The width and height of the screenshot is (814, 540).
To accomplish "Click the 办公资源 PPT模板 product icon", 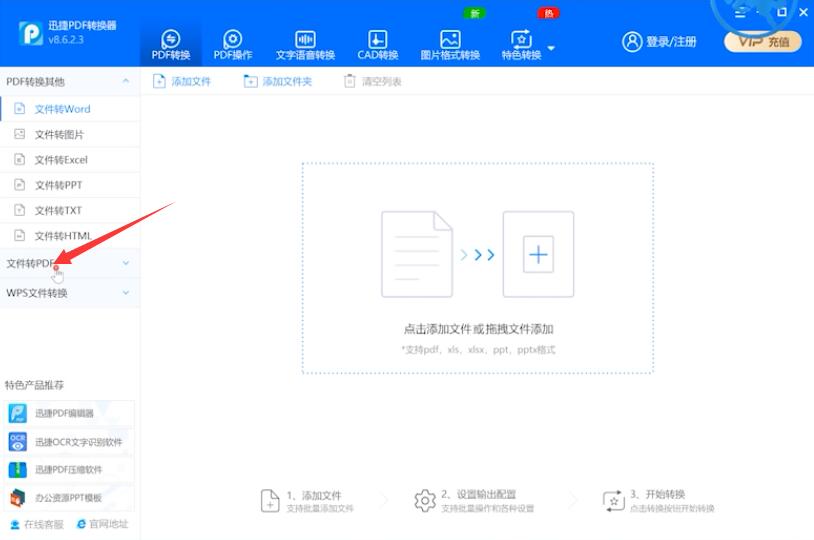I will pos(18,498).
